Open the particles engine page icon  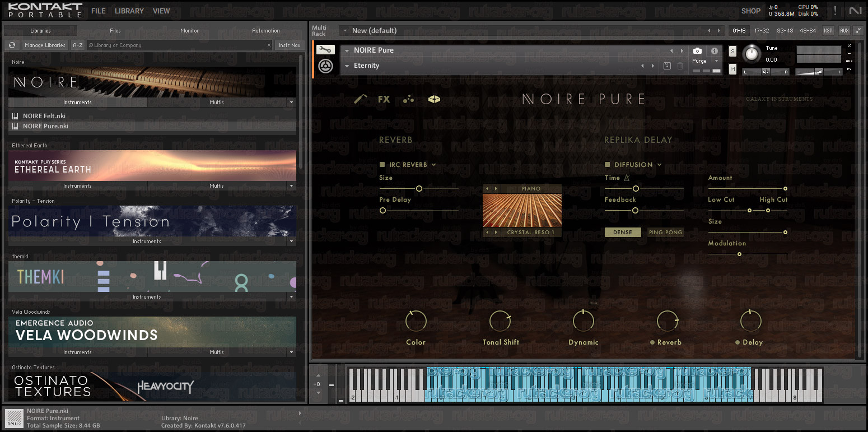click(409, 99)
